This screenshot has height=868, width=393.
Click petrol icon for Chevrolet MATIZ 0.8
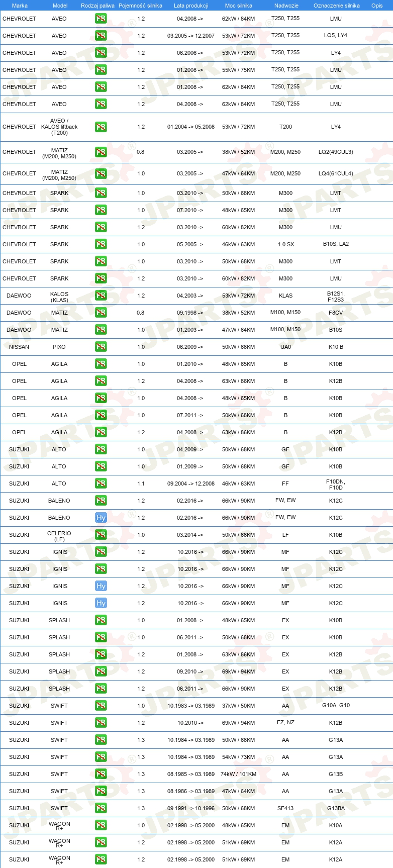(x=101, y=152)
